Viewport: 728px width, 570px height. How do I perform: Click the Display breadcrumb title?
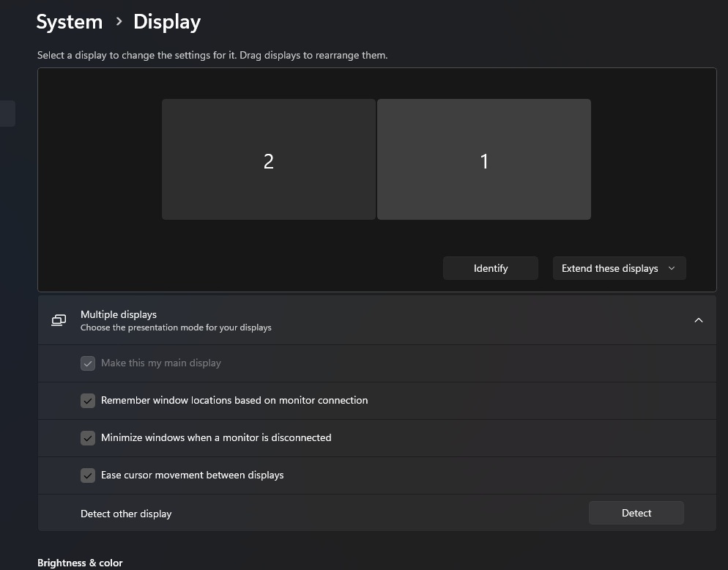(x=167, y=22)
